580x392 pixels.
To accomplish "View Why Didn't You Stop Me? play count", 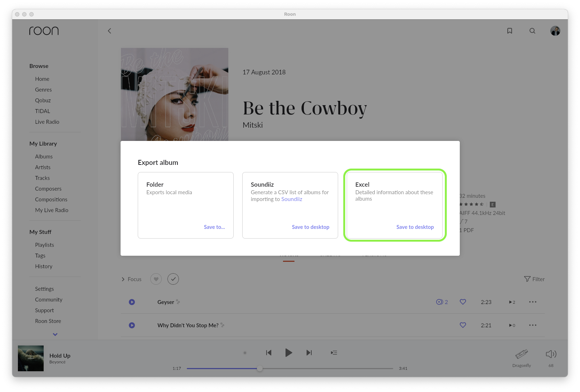I will click(x=512, y=325).
